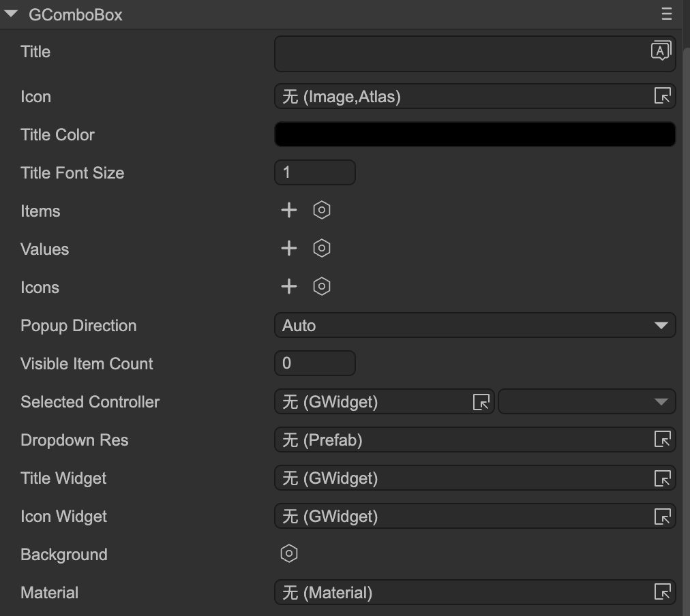
Task: Pick an asset for the Icon field
Action: 662,97
